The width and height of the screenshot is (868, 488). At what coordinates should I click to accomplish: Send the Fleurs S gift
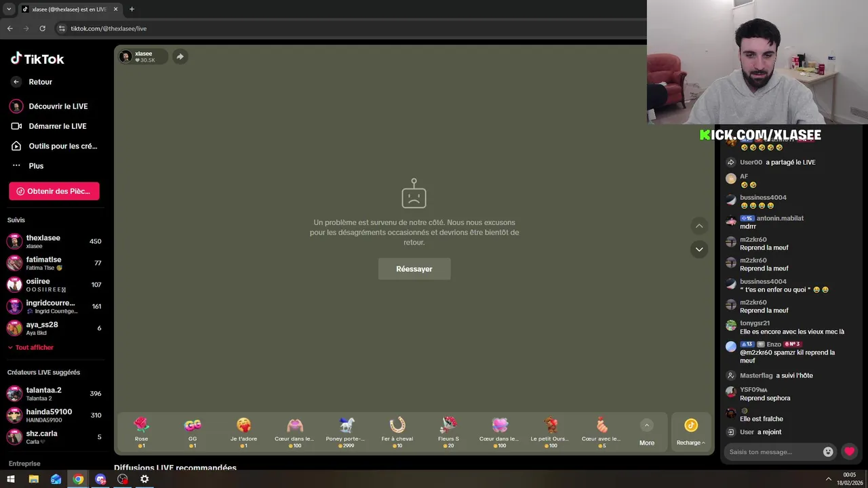click(x=448, y=432)
